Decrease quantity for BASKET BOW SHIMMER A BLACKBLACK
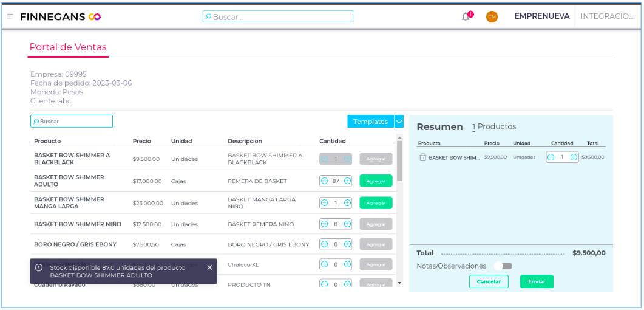Screen dimensions: 644x310 (x=325, y=159)
